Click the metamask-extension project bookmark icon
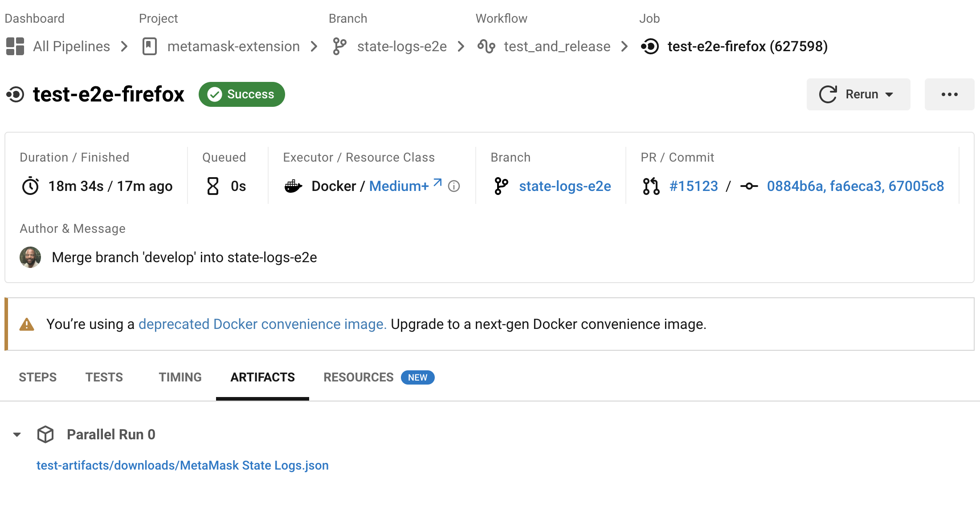The height and width of the screenshot is (527, 980). (x=150, y=46)
